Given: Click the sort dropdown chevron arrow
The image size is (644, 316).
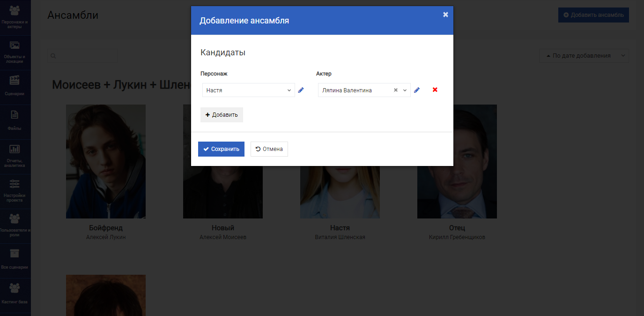Looking at the screenshot, I should (x=623, y=56).
